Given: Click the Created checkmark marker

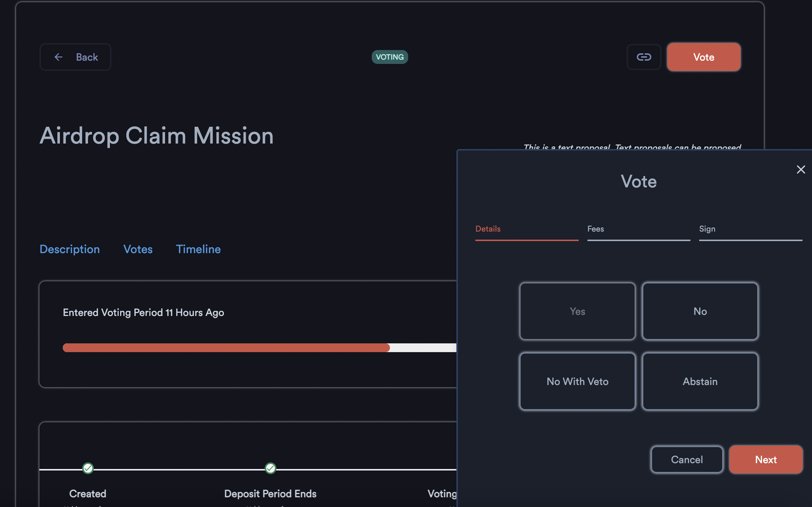Looking at the screenshot, I should tap(88, 468).
